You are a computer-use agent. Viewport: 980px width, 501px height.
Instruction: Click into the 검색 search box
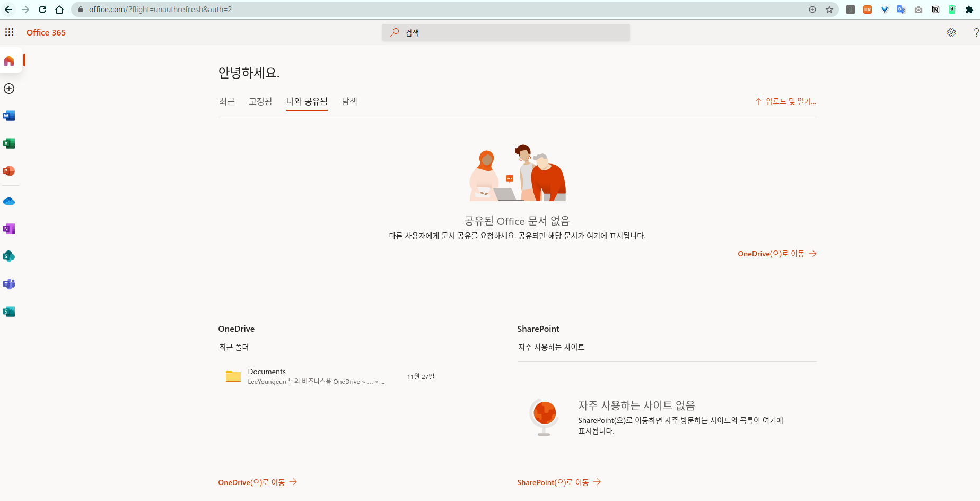[x=506, y=32]
